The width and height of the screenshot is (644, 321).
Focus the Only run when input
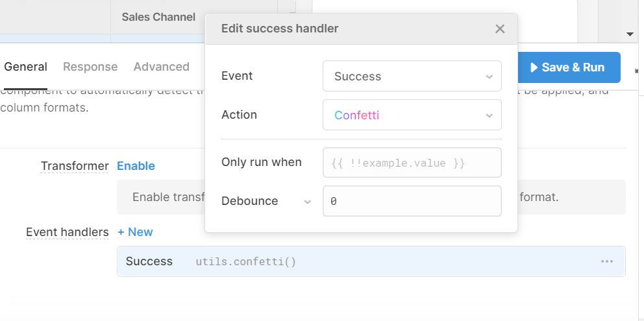pyautogui.click(x=412, y=163)
